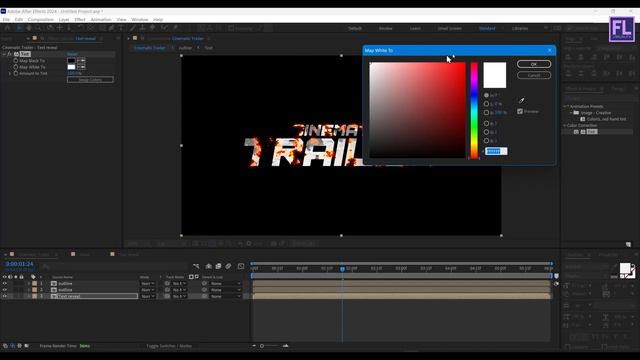Click the stopwatch next to Amount to Tint
This screenshot has width=640, height=360.
[16, 73]
